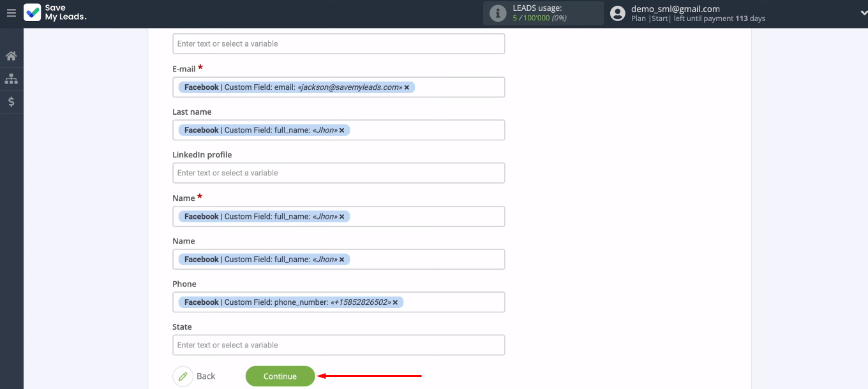Focus the empty field above E-mail
The width and height of the screenshot is (868, 389).
(x=339, y=44)
